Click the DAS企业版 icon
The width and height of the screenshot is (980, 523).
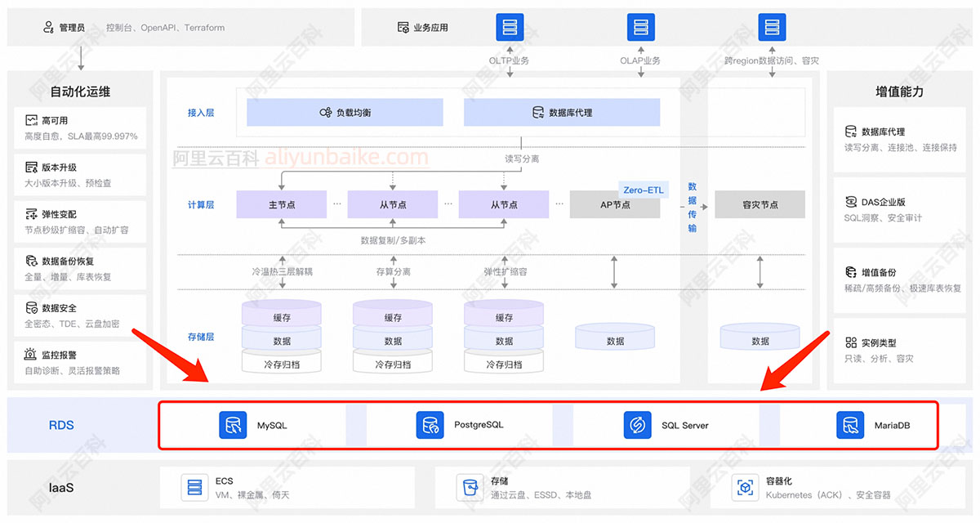coord(851,202)
